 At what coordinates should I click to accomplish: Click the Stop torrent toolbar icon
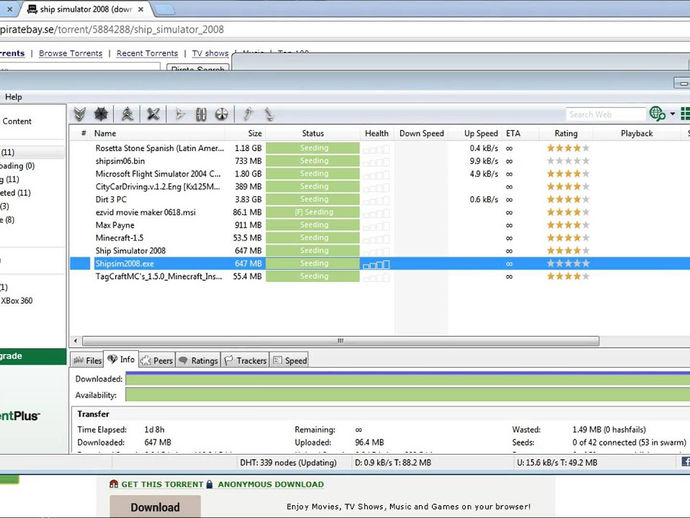[221, 114]
